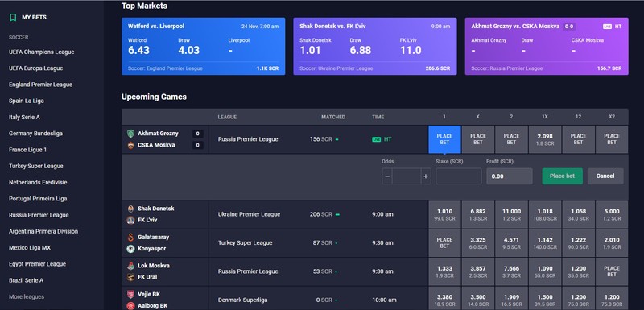Click the FK L'viv team crest
The width and height of the screenshot is (644, 310).
point(130,220)
